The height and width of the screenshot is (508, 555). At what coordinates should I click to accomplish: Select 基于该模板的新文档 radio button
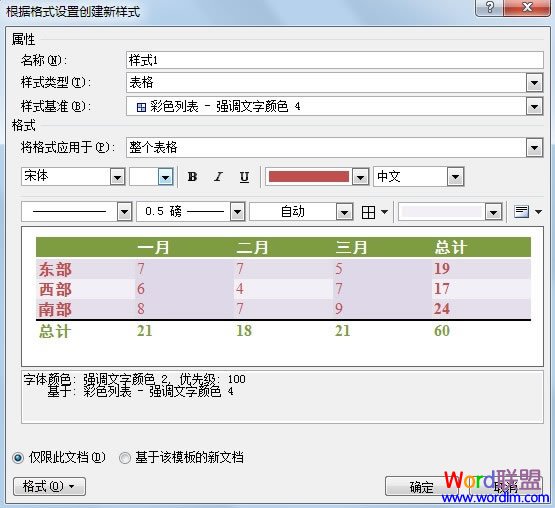pyautogui.click(x=125, y=458)
